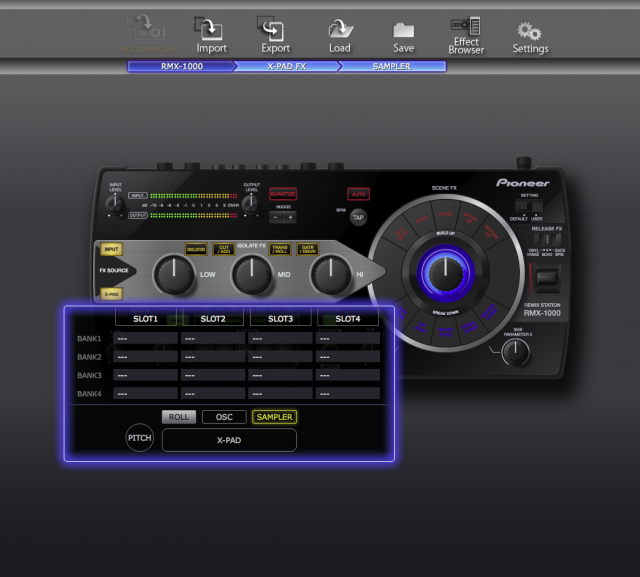Image resolution: width=640 pixels, height=577 pixels.
Task: Open Settings with the gears icon
Action: click(530, 38)
